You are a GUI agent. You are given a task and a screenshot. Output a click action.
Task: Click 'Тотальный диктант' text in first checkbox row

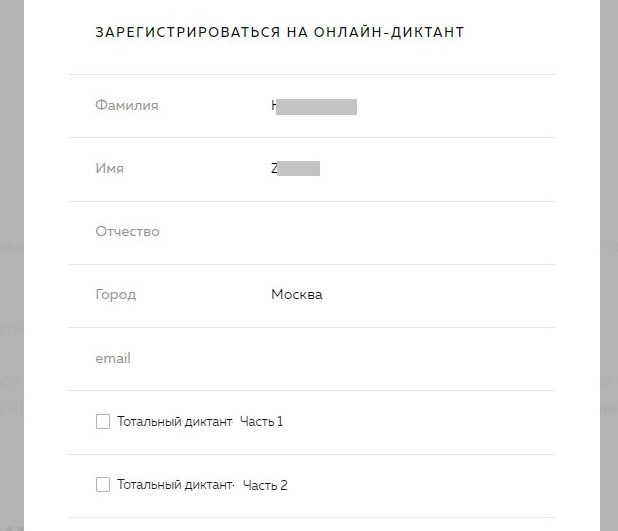point(174,422)
